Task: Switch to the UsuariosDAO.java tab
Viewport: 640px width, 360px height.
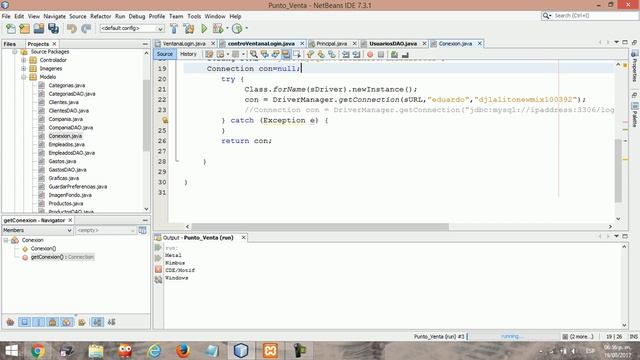Action: 393,44
